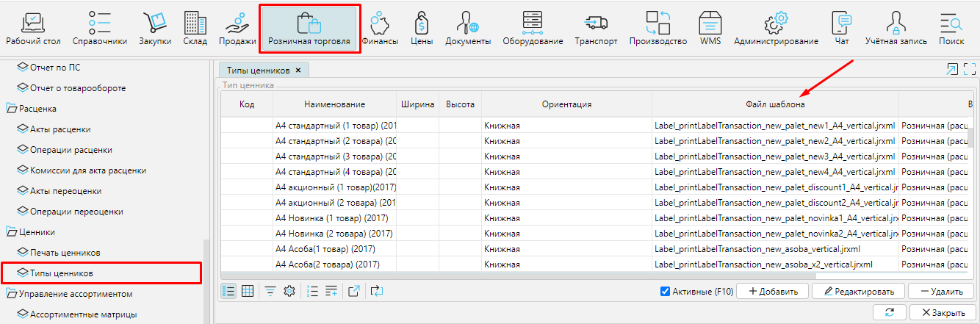Close the Типы ценников tab
Viewport: 980px width, 324px height.
(298, 71)
